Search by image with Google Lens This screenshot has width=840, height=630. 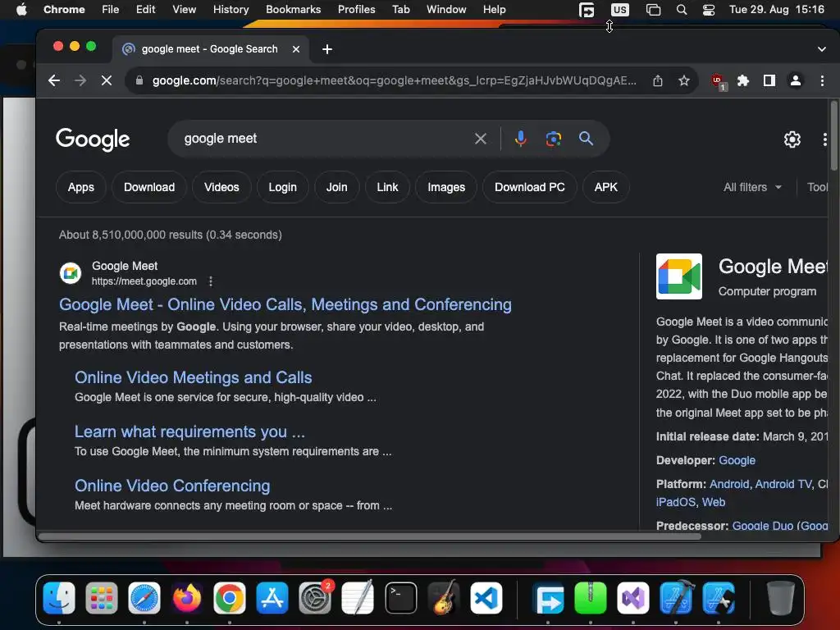pyautogui.click(x=554, y=139)
